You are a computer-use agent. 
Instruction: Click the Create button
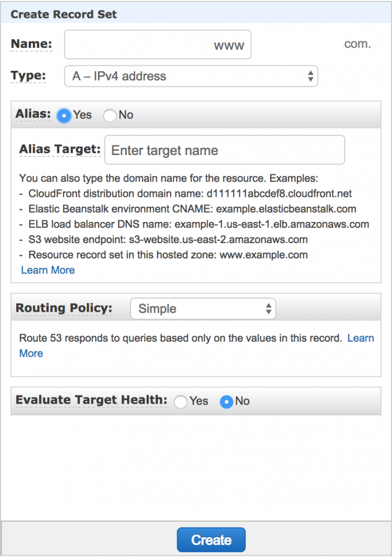pos(211,540)
